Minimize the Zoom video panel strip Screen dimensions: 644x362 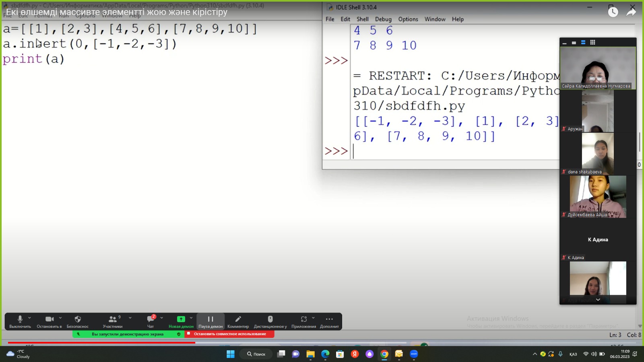564,42
